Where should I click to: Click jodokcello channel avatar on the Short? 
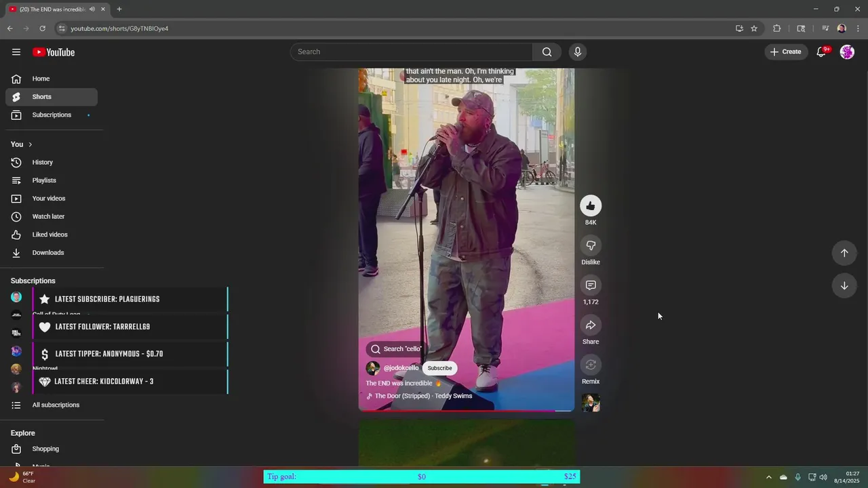[373, 368]
